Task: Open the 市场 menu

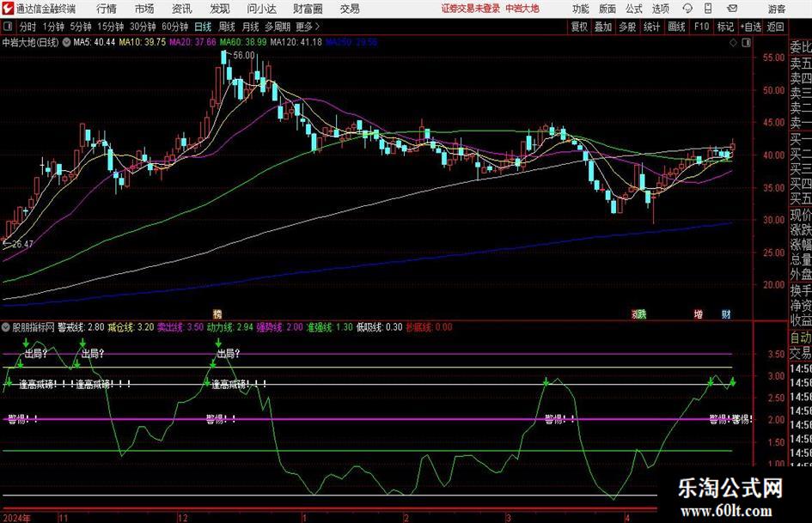Action: (144, 9)
